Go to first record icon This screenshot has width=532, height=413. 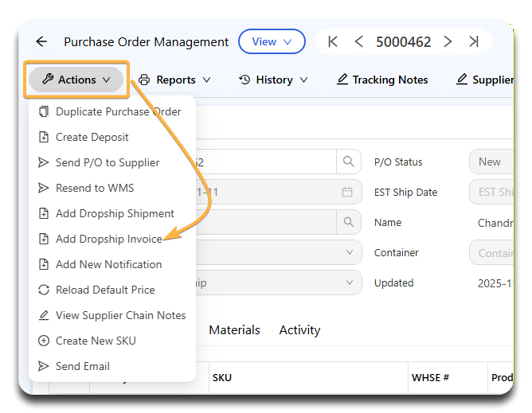(x=333, y=42)
